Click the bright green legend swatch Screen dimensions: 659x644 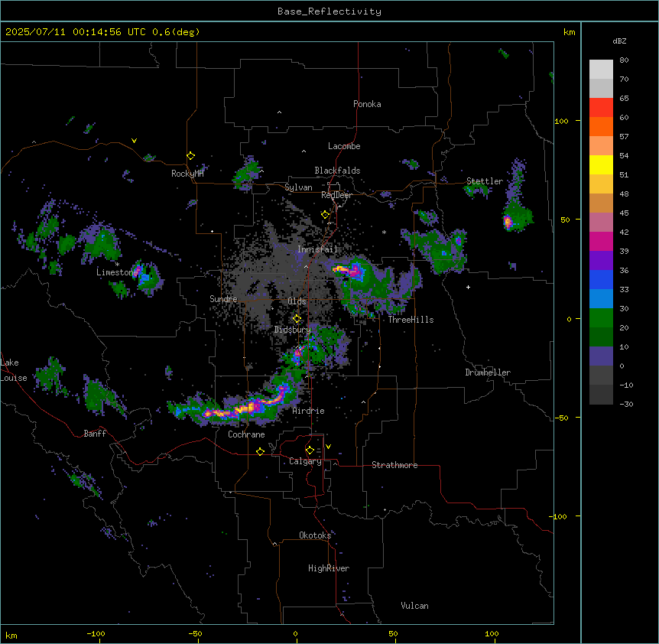point(601,318)
